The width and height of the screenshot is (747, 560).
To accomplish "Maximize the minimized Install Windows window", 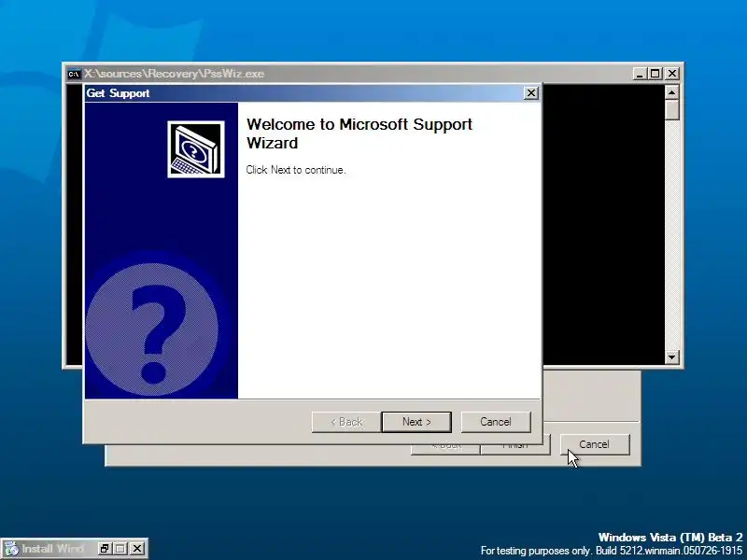I will pyautogui.click(x=120, y=549).
